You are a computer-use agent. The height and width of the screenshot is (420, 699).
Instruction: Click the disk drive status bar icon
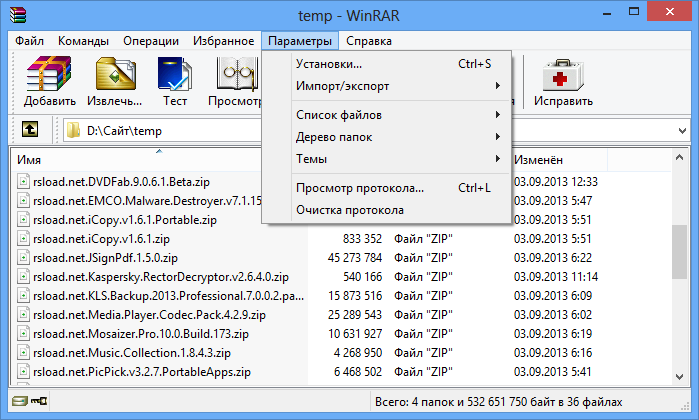click(x=19, y=401)
